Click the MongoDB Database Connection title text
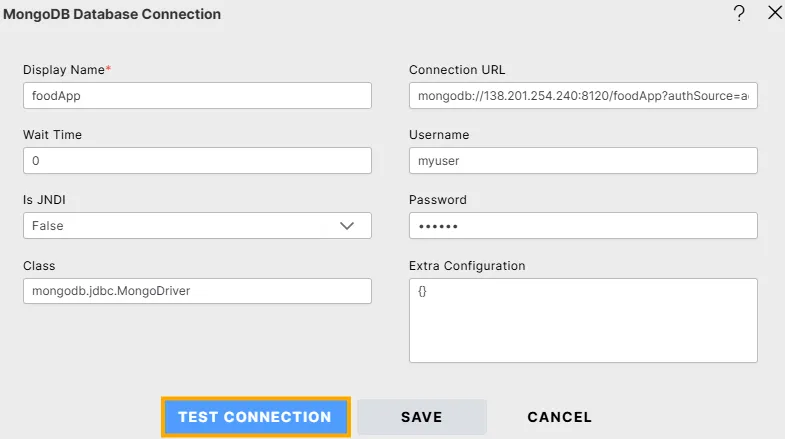785x439 pixels. pos(112,15)
